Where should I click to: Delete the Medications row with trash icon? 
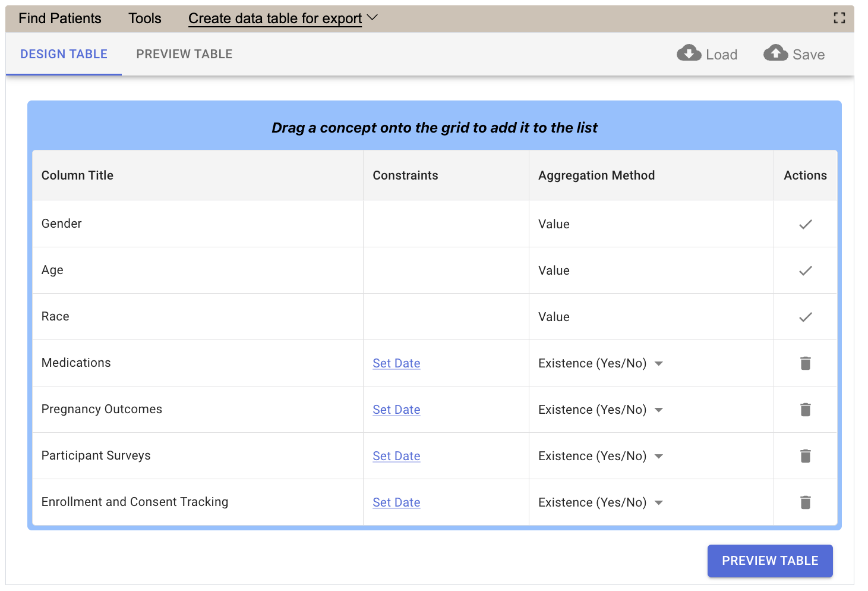click(x=805, y=363)
